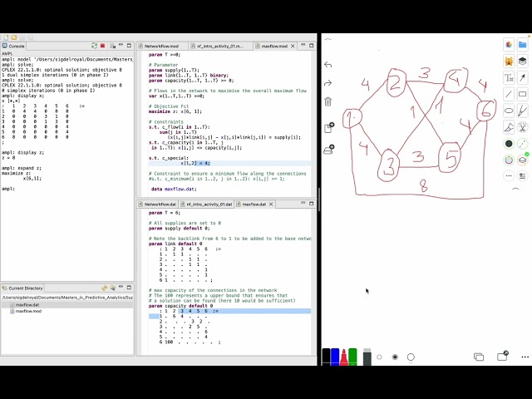The image size is (532, 399).
Task: Select maxflow.mod in Current Directory
Action: [28, 311]
